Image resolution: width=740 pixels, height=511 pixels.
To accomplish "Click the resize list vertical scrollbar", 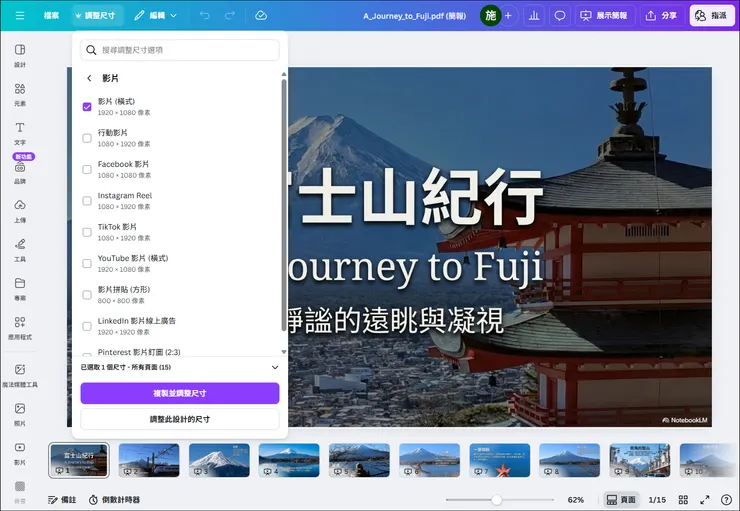I will pos(284,205).
